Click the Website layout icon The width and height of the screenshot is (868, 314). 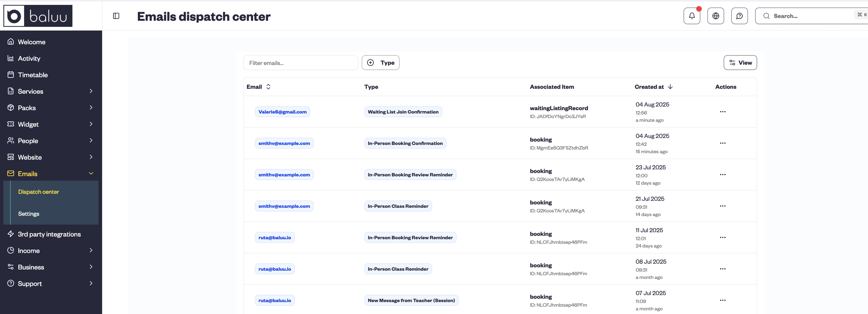(x=11, y=157)
